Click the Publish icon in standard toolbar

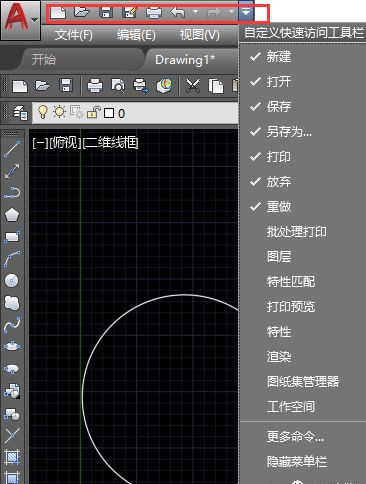pos(141,86)
